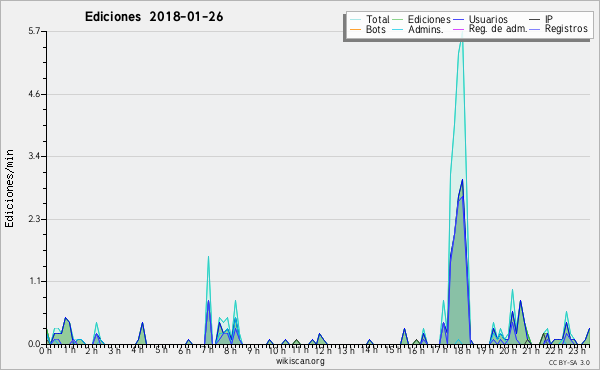Click the Ediciones/min axis label
The width and height of the screenshot is (600, 370).
click(x=9, y=188)
